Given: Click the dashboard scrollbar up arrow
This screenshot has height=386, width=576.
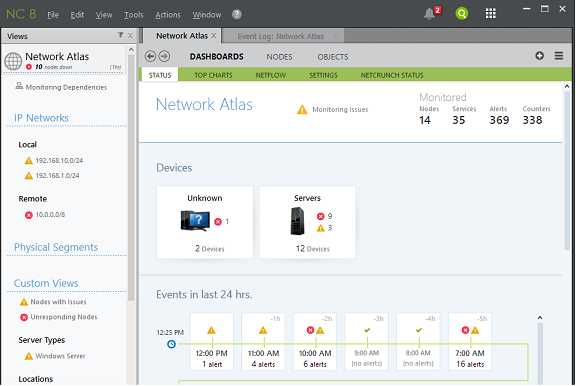Looking at the screenshot, I should [567, 86].
